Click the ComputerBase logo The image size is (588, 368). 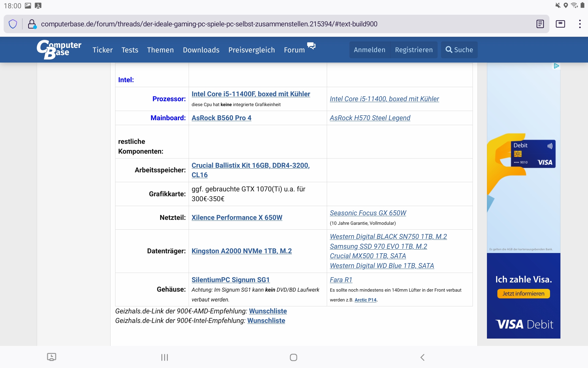(x=58, y=49)
